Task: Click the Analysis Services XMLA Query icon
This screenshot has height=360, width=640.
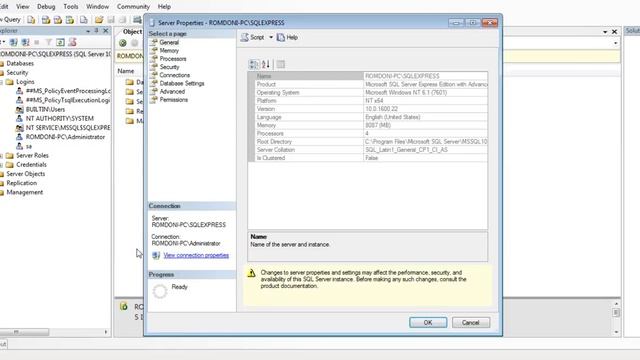Action: point(70,20)
